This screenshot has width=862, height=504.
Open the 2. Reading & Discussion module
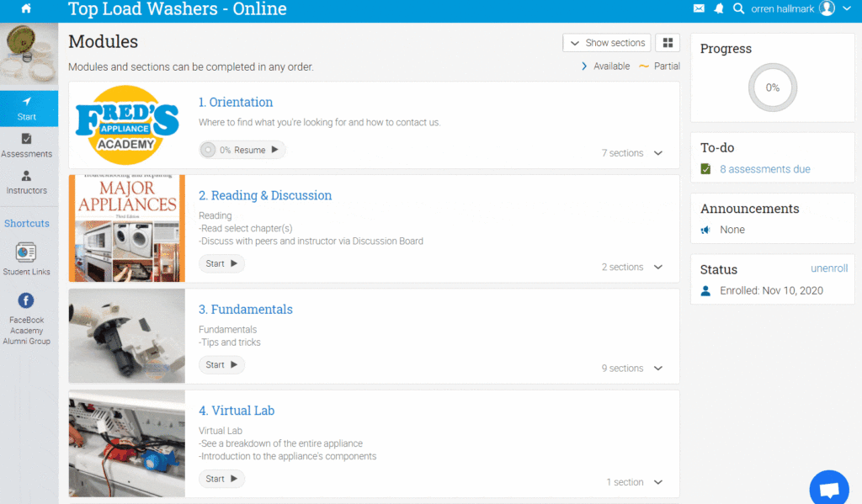[x=265, y=196]
